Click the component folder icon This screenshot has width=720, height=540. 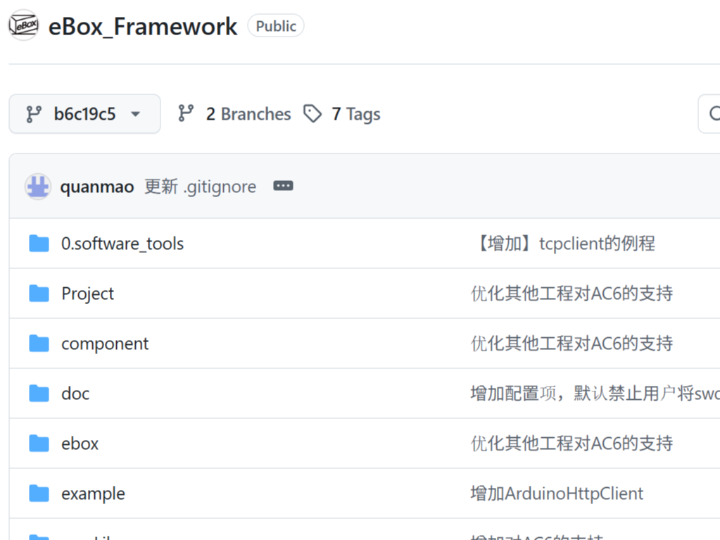click(39, 343)
